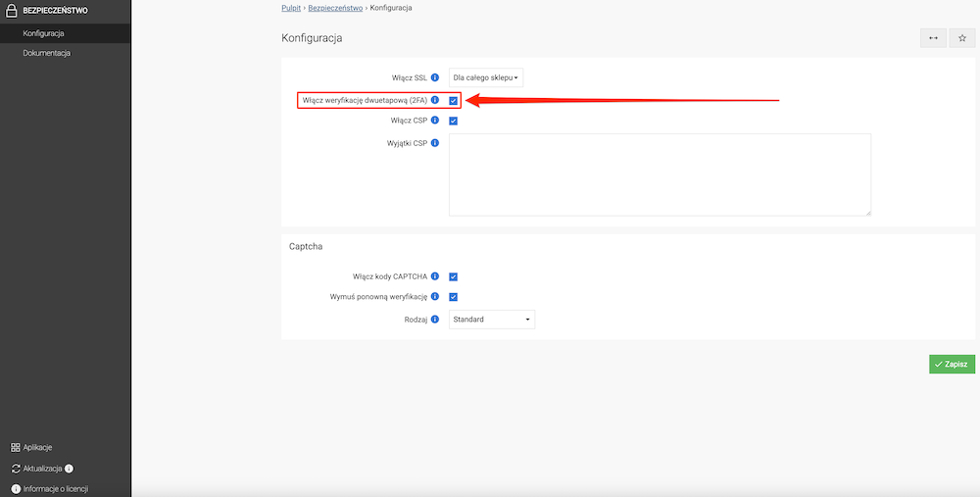Click the Aplikacje grid icon
Viewport: 980px width, 497px height.
coord(16,448)
